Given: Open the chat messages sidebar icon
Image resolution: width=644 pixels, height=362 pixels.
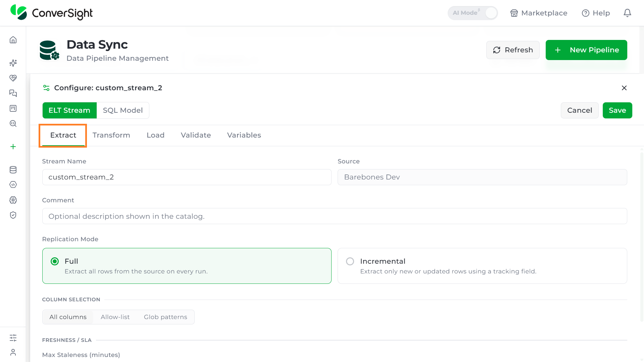Looking at the screenshot, I should [13, 93].
